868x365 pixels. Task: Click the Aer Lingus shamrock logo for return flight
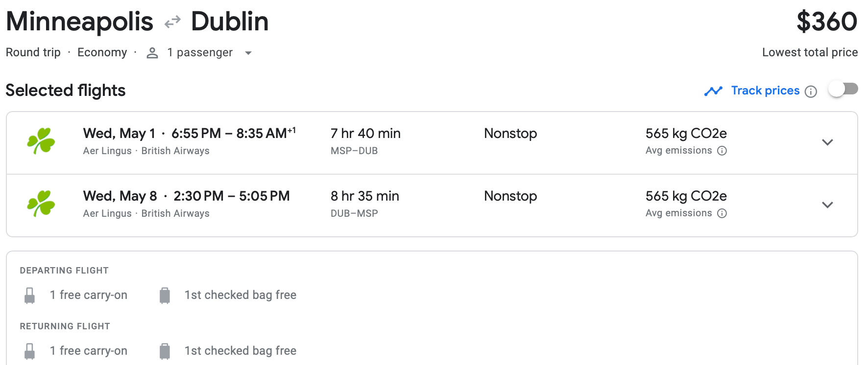pyautogui.click(x=41, y=204)
